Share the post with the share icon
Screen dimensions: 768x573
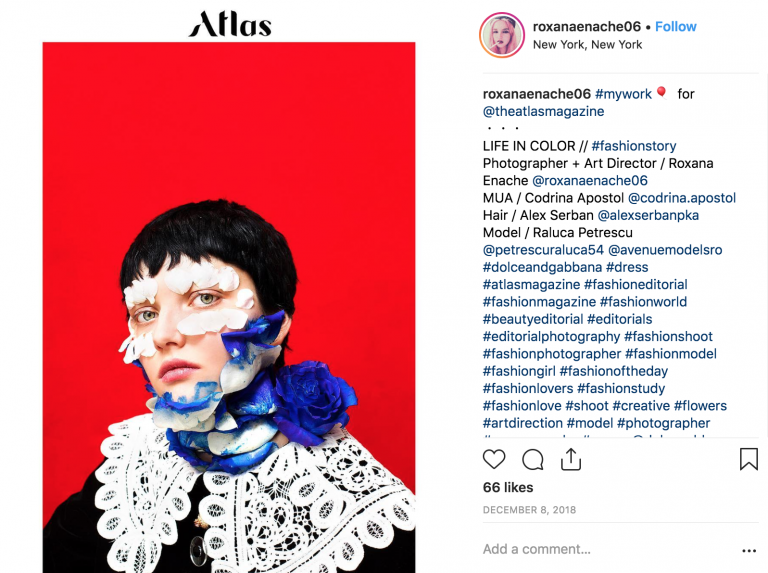[x=571, y=459]
